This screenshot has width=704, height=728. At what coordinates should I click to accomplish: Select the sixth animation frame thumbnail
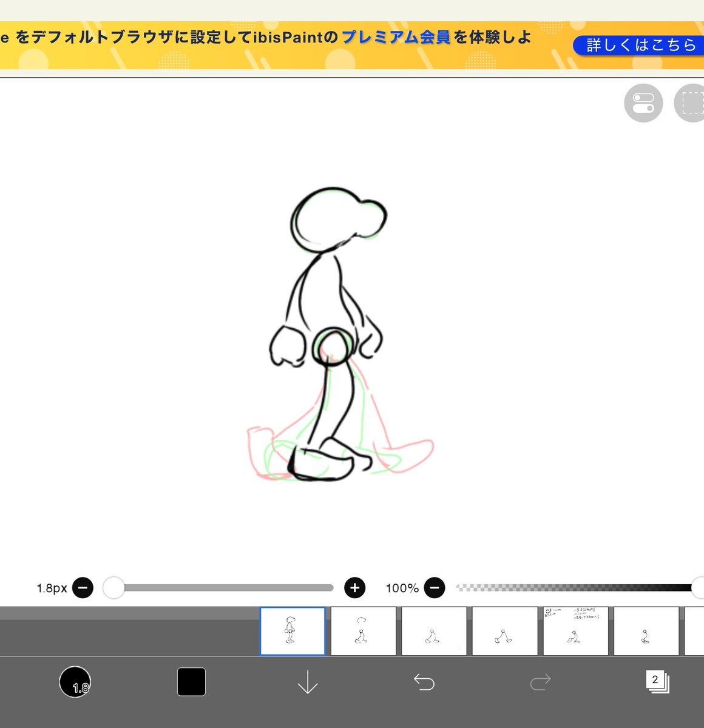click(x=646, y=631)
